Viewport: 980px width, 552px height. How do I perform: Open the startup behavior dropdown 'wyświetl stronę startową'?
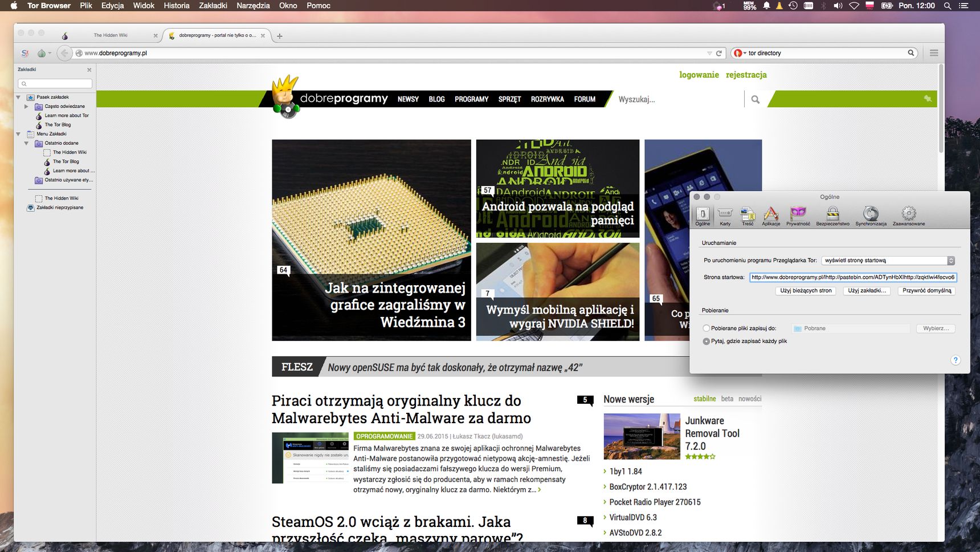coord(888,261)
